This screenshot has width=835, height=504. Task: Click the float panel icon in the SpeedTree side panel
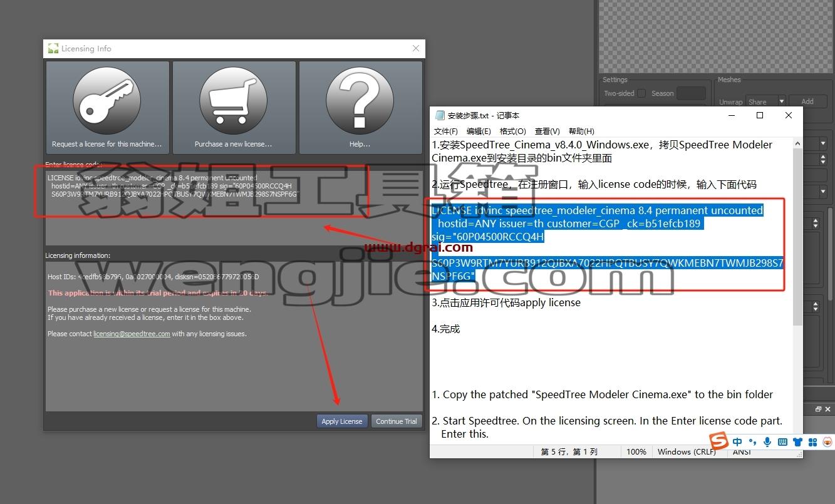click(818, 409)
